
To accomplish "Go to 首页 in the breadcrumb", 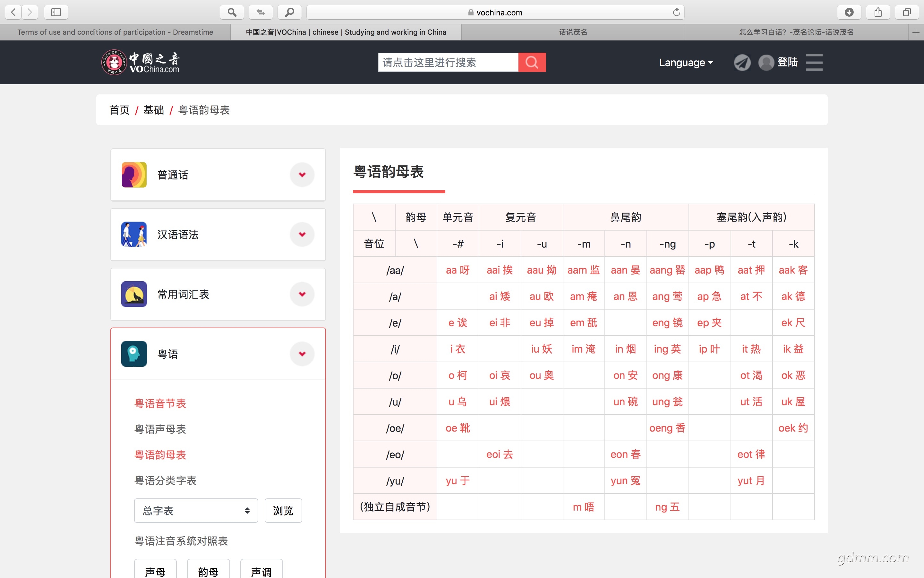I will (x=119, y=110).
